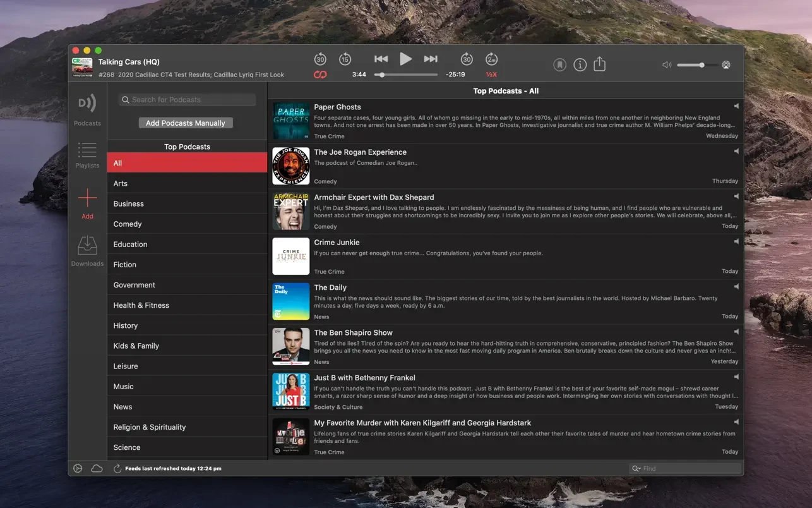Open the AirPlay output icon
812x508 pixels.
726,65
